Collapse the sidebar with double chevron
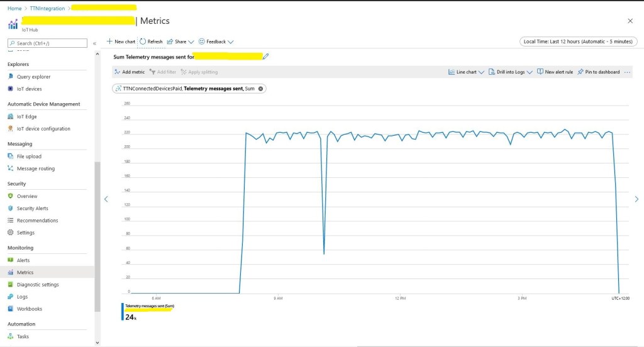The height and width of the screenshot is (347, 644). (x=94, y=43)
